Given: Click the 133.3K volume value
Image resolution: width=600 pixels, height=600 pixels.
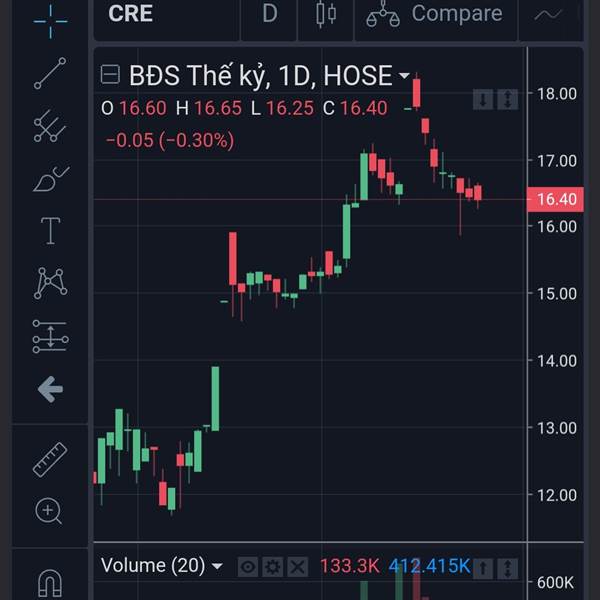Looking at the screenshot, I should (349, 566).
